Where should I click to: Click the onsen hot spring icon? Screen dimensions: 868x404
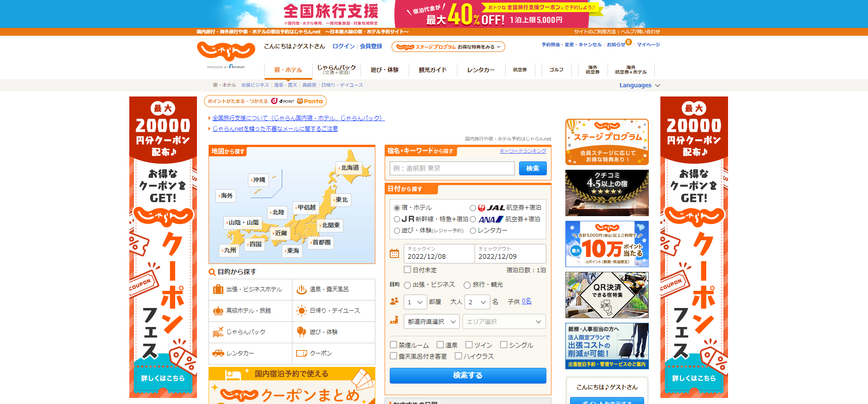pos(301,289)
